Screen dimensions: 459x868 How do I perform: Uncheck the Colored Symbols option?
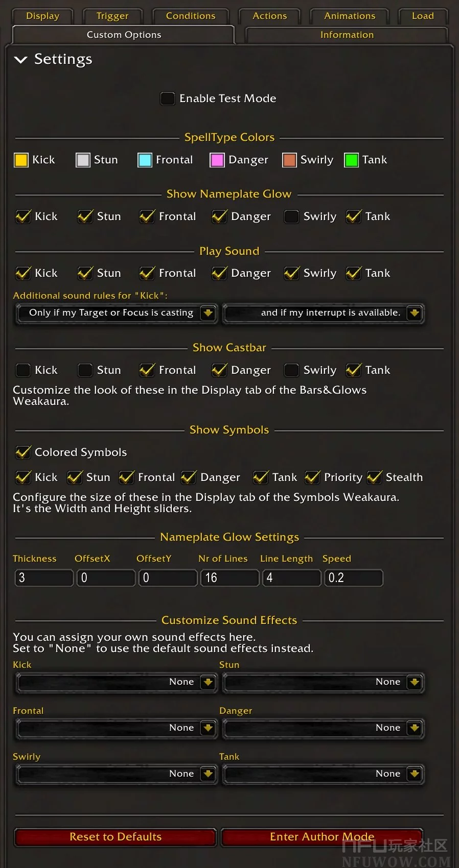tap(23, 452)
